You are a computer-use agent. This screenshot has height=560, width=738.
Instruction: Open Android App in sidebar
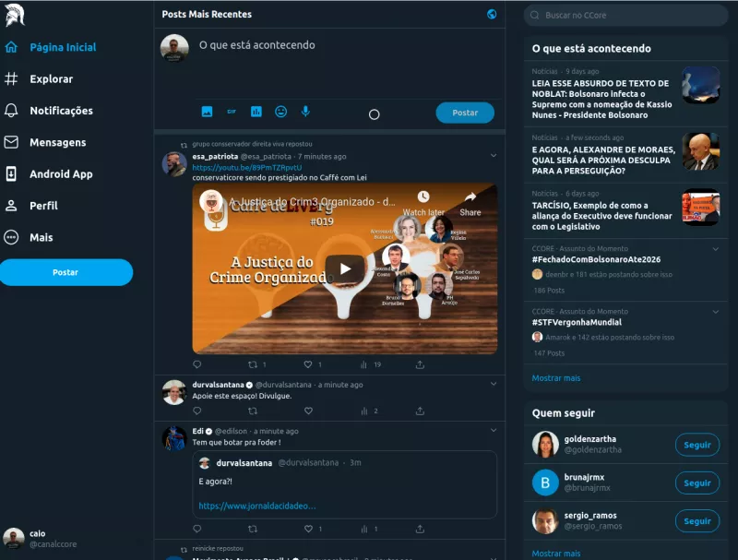click(49, 174)
